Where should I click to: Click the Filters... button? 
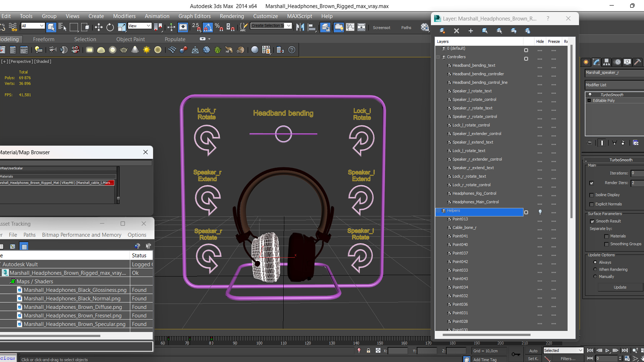(568, 359)
